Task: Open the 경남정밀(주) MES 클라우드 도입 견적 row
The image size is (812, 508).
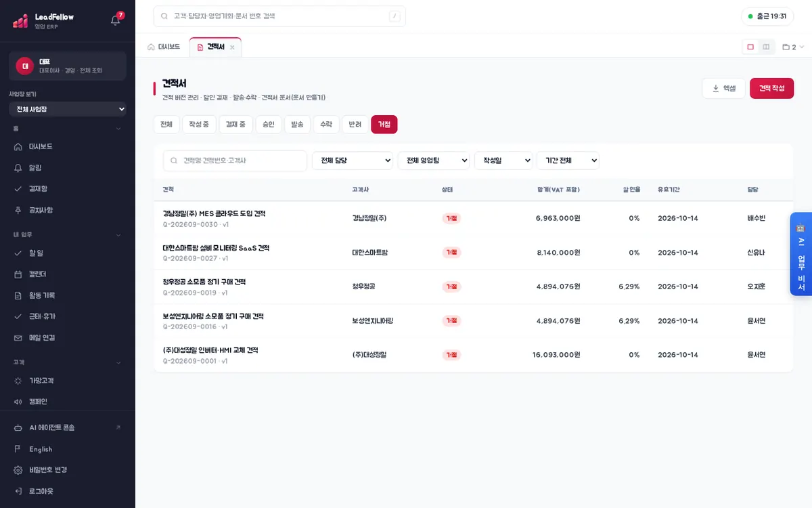Action: tap(473, 218)
